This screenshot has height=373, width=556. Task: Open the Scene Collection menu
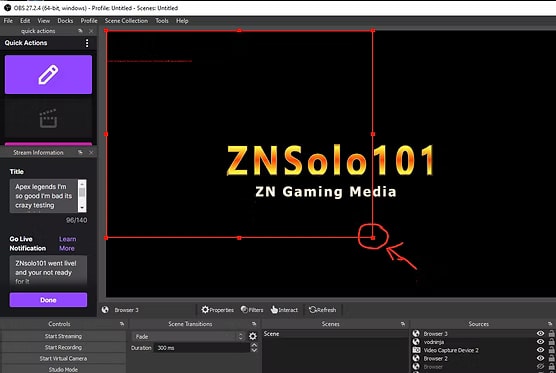[x=126, y=21]
